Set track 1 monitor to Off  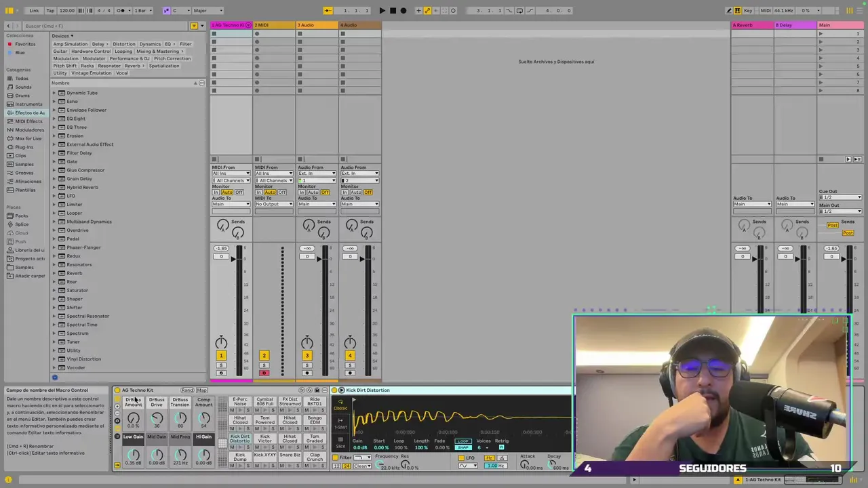(239, 192)
